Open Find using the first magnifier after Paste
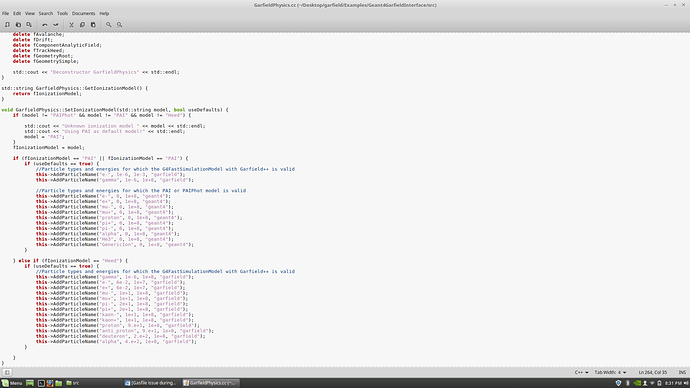Screen dimensions: 690x388 tap(109, 25)
